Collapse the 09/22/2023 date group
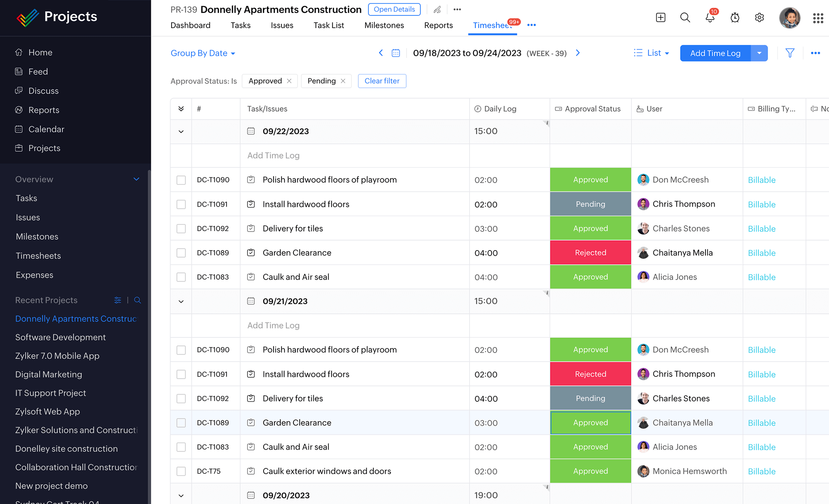Viewport: 829px width, 504px height. [181, 131]
